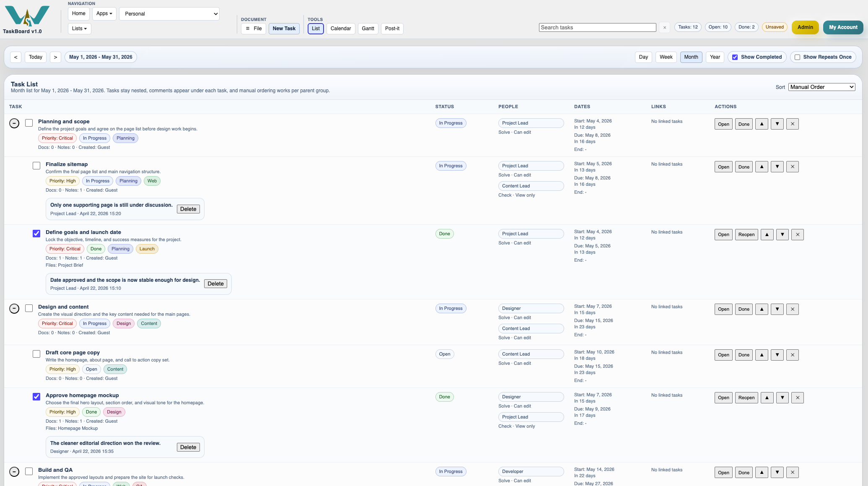Screen dimensions: 868x486
Task: Check the Finalize sitemap task checkbox
Action: point(36,166)
